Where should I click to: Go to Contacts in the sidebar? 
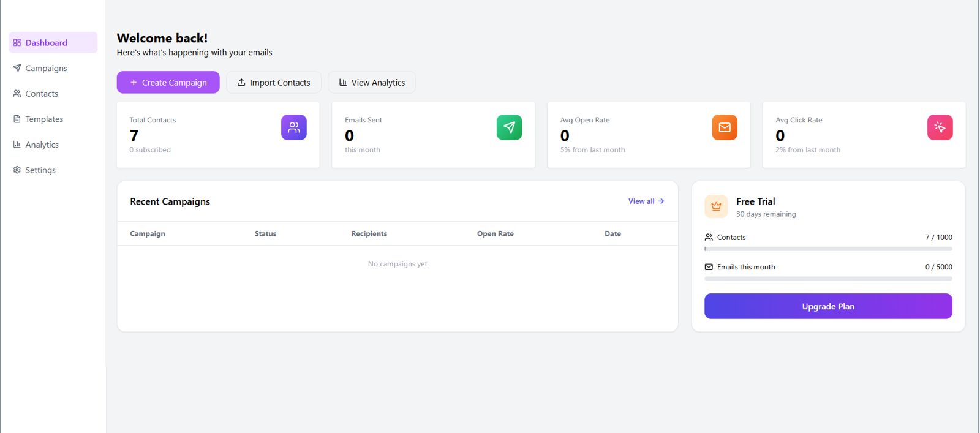point(42,94)
